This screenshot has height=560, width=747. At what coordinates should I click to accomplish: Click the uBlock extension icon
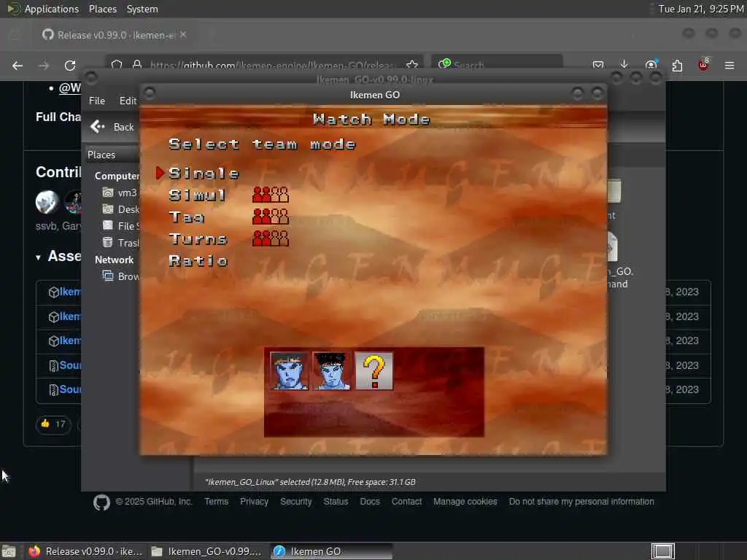(703, 65)
